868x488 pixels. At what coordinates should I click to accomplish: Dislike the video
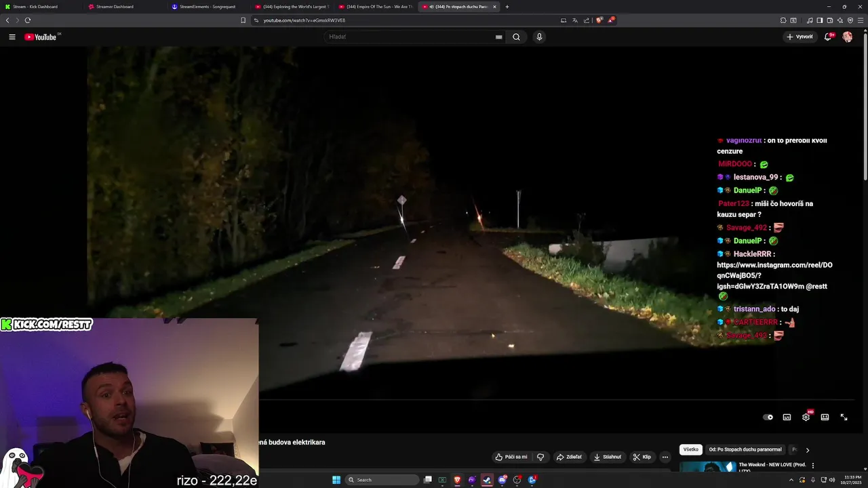tap(540, 457)
